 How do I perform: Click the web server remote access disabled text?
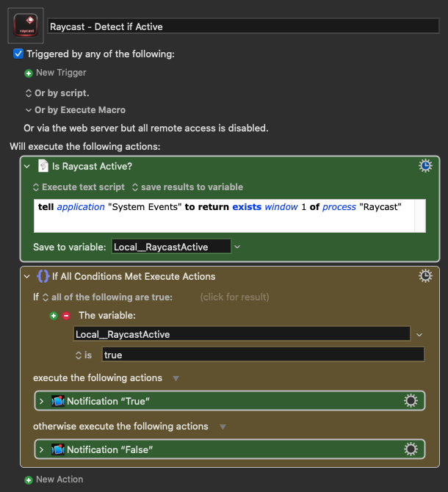146,128
